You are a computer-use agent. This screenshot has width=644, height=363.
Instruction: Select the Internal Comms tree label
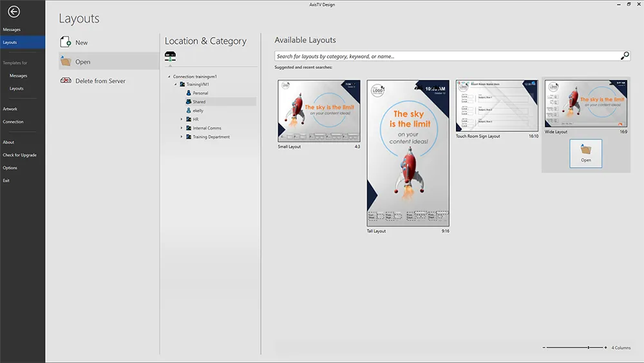pos(207,128)
